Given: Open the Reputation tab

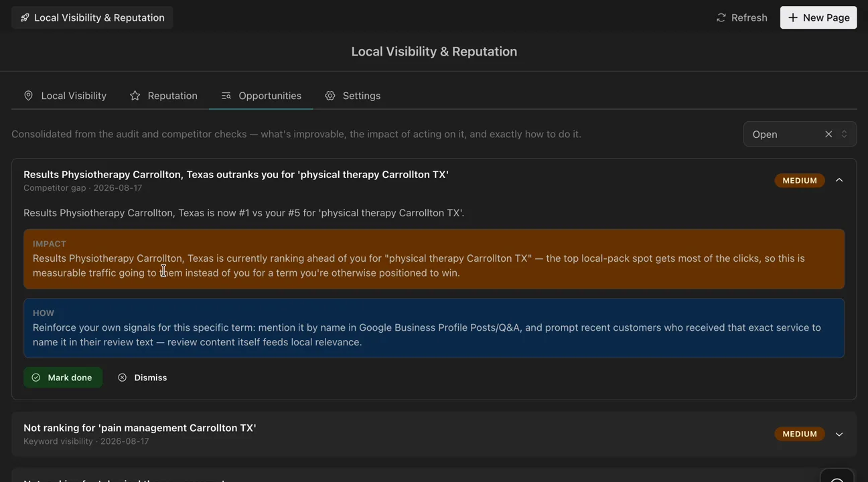Looking at the screenshot, I should (163, 96).
